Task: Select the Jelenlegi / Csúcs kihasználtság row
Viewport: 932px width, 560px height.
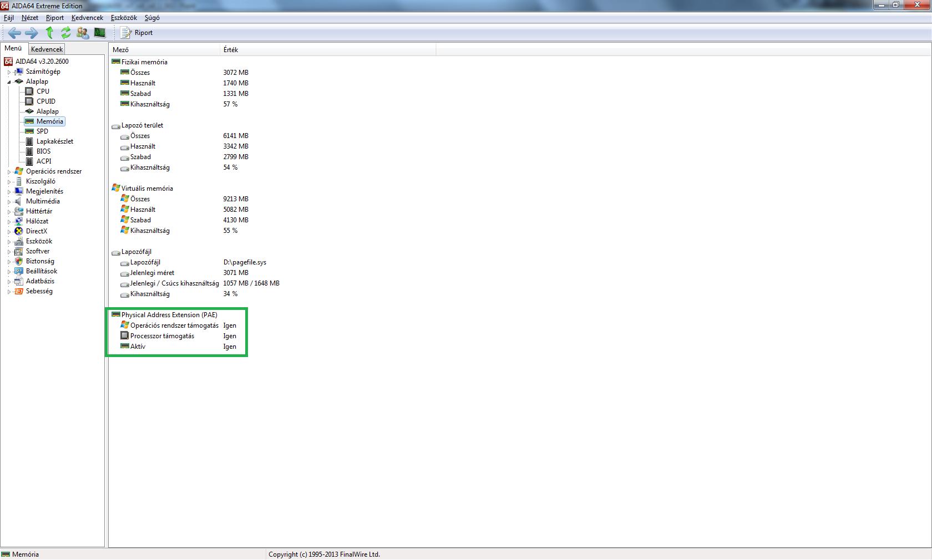Action: (x=174, y=283)
